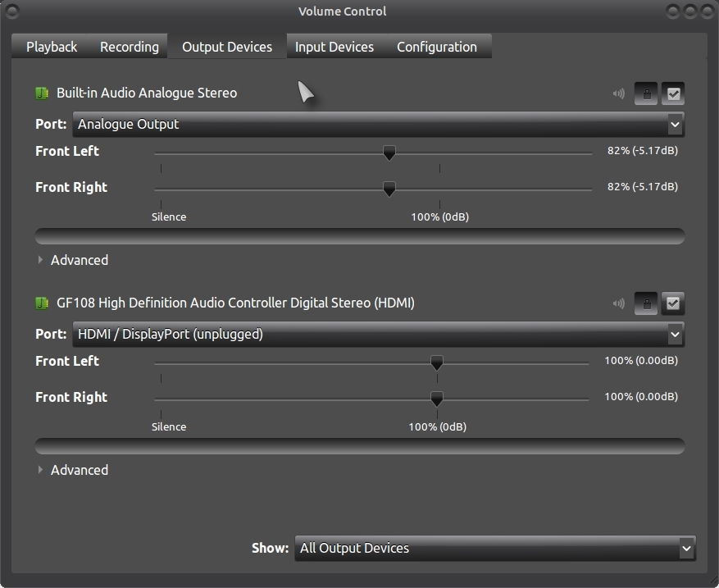Screen dimensions: 719x588
Task: Click the Built-in Audio device sound card icon
Action: pos(42,93)
